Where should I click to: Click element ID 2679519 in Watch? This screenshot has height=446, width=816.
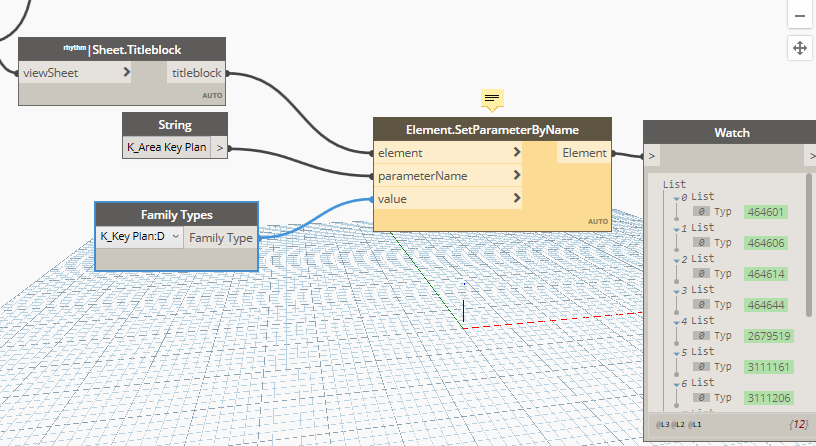point(769,336)
